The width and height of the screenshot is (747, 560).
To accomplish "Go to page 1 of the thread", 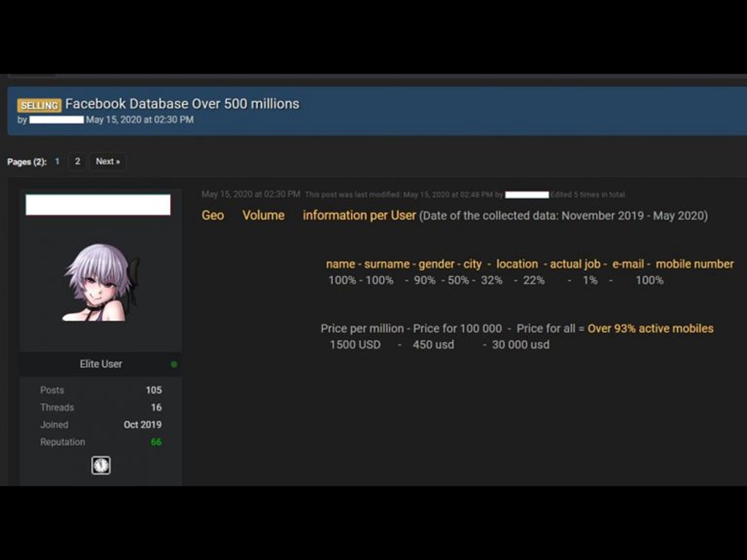I will (57, 161).
